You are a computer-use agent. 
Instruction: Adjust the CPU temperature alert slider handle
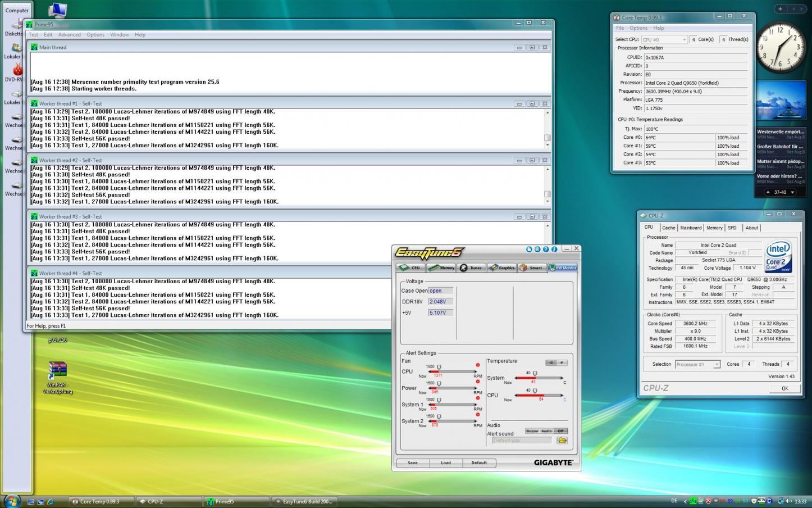tap(535, 390)
